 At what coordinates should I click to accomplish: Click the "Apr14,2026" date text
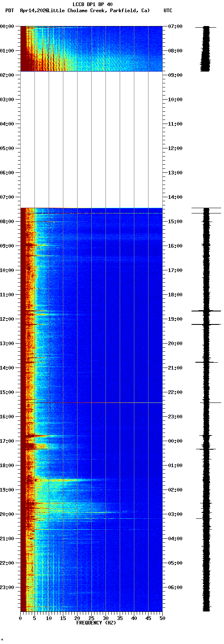click(x=33, y=11)
